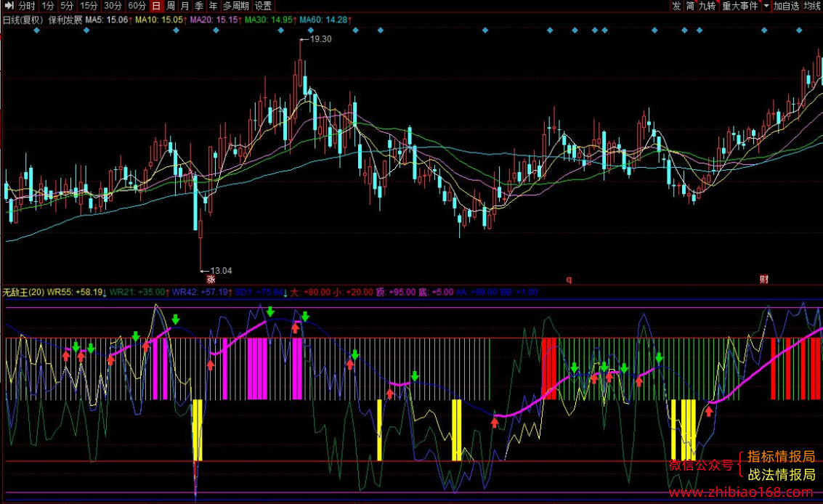Open the 多周期 multi-period view

(x=235, y=6)
